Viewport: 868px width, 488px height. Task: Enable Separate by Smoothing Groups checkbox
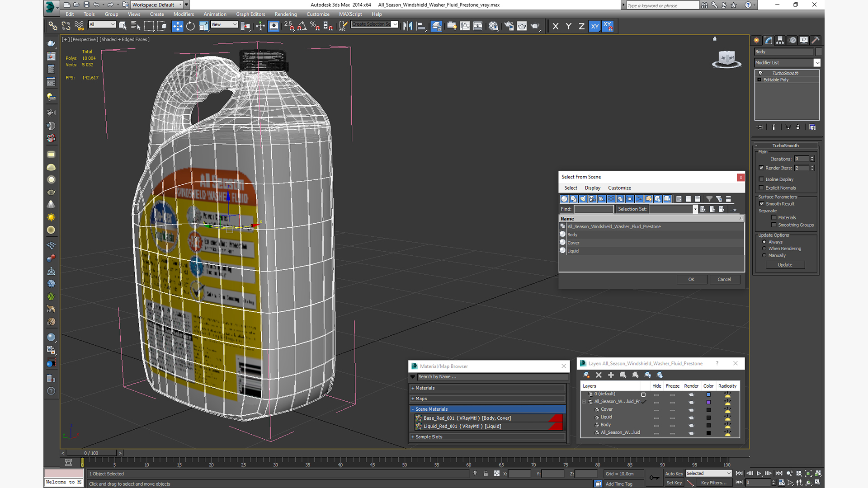[774, 225]
